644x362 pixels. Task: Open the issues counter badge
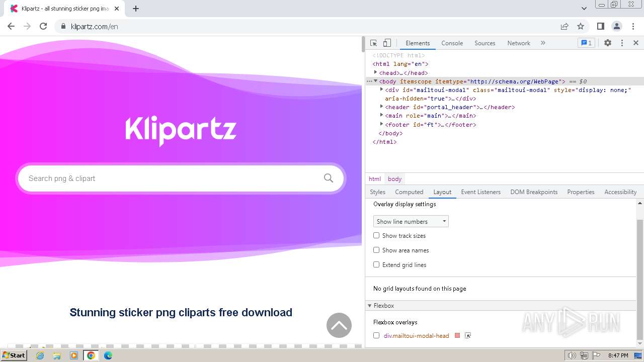click(x=586, y=43)
